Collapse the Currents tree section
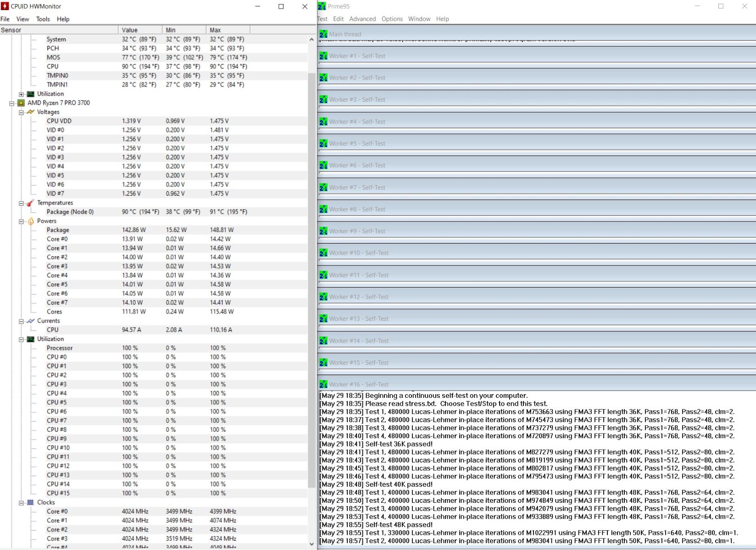Image resolution: width=756 pixels, height=550 pixels. pyautogui.click(x=21, y=321)
